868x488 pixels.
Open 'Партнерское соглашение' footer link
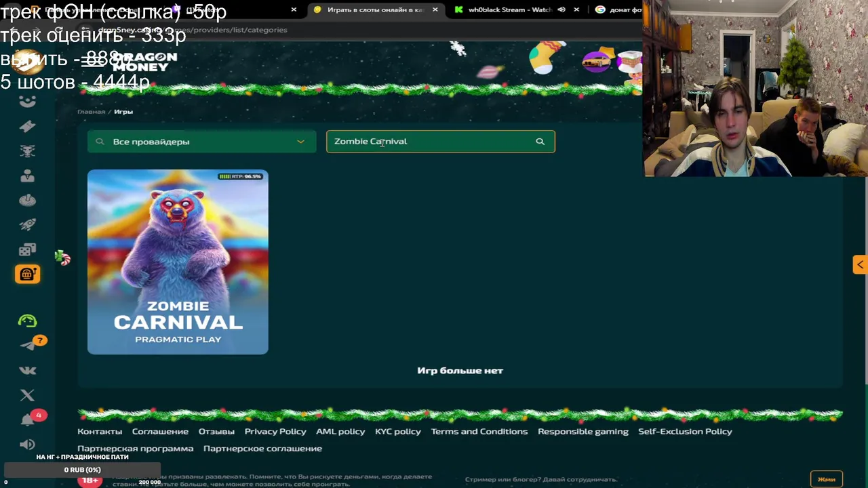tap(262, 449)
